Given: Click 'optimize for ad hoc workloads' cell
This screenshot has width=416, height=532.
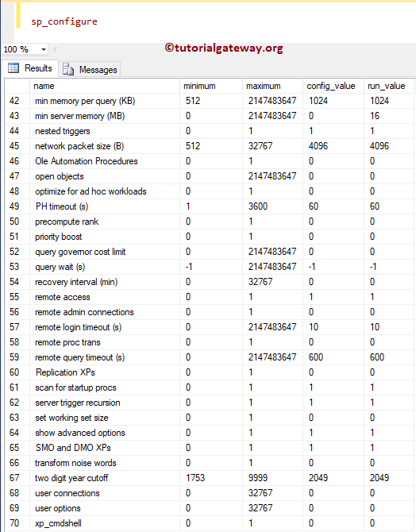Looking at the screenshot, I should tap(105, 191).
